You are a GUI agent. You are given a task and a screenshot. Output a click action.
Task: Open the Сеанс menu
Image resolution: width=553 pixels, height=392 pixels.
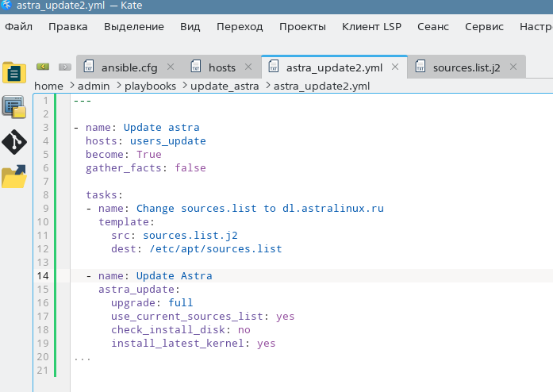click(433, 27)
